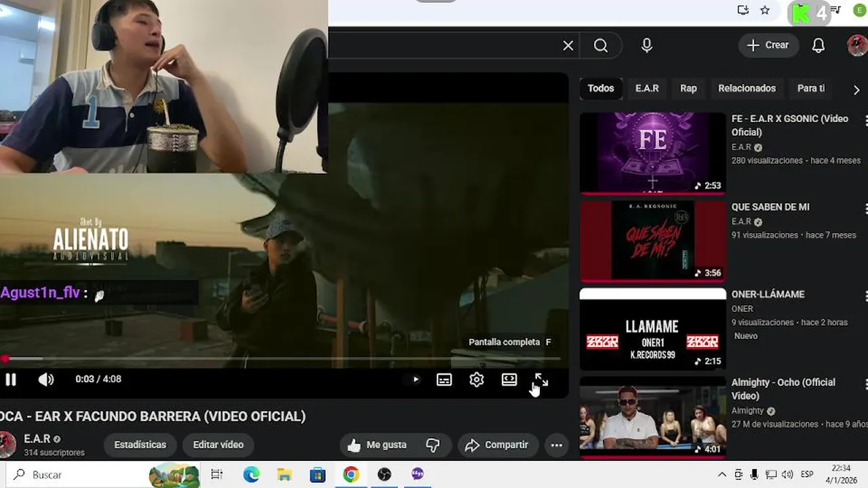Select the E.A.R filter chip
This screenshot has width=868, height=488.
point(647,88)
